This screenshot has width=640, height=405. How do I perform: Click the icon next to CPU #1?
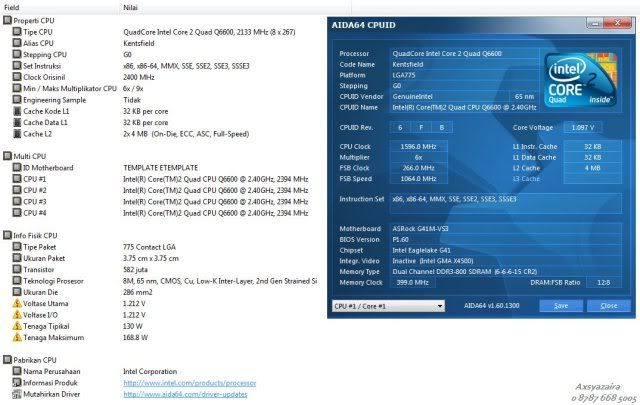17,179
